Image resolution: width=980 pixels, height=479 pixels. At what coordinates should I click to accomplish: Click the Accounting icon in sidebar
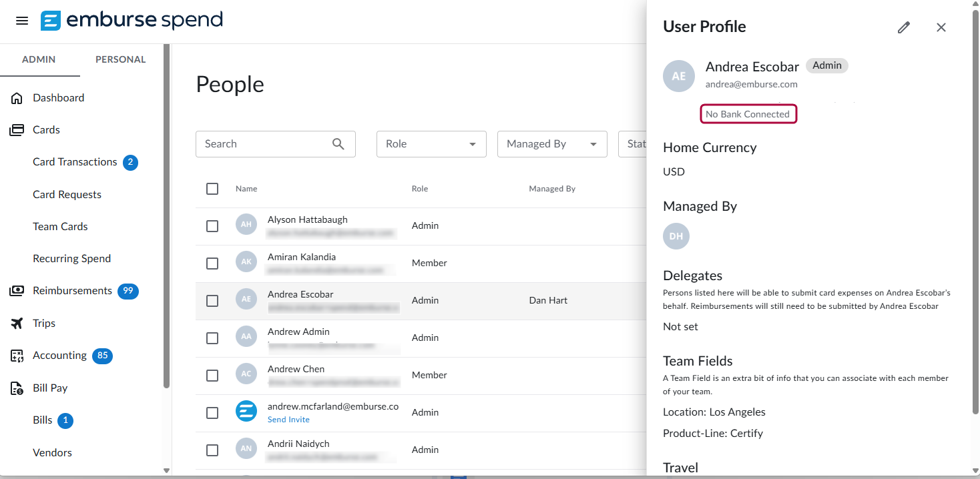pyautogui.click(x=17, y=356)
